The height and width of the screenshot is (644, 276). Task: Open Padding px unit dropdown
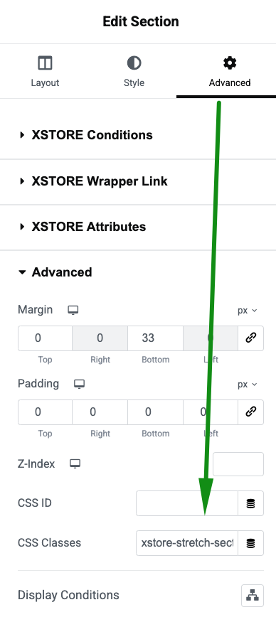tap(248, 385)
